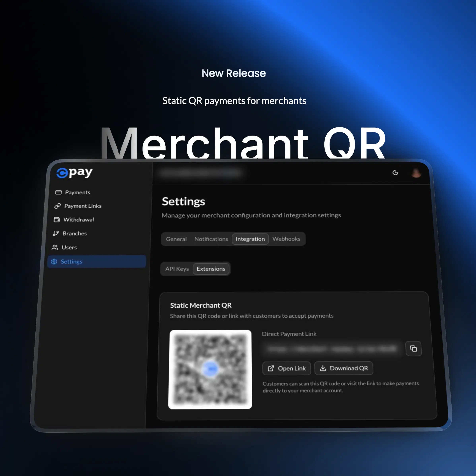Screen dimensions: 476x476
Task: Click the Users people icon
Action: pos(55,247)
